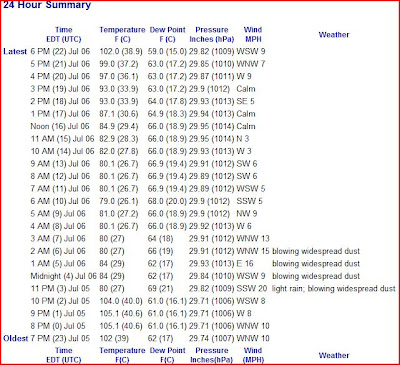Viewport: 400px width, 365px height.
Task: Click dew point 59.0 (15.0)
Action: [x=167, y=52]
